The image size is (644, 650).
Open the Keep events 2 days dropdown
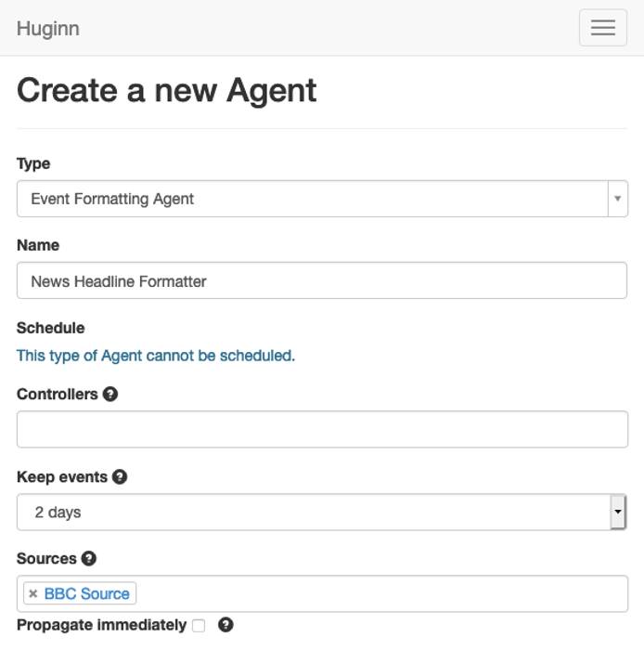321,513
